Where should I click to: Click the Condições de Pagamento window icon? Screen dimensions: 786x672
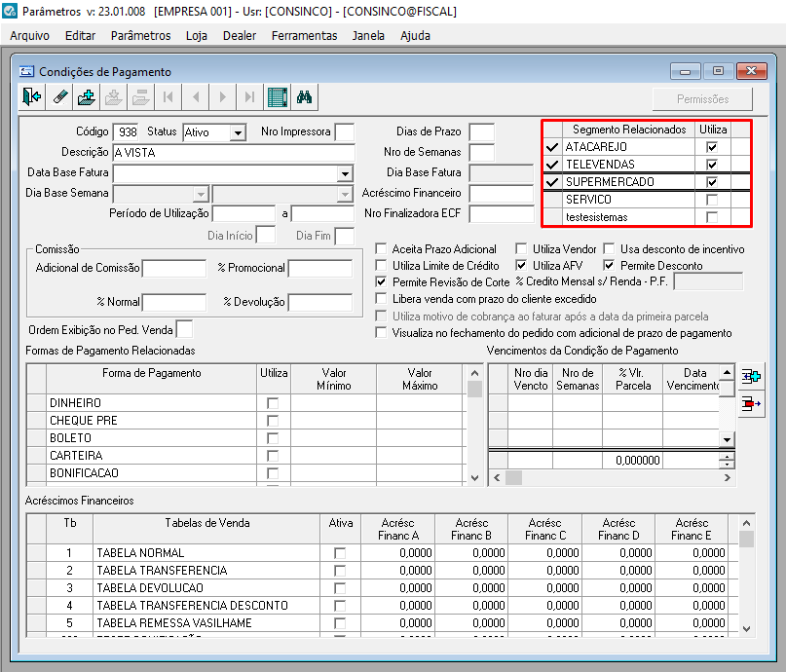(26, 72)
